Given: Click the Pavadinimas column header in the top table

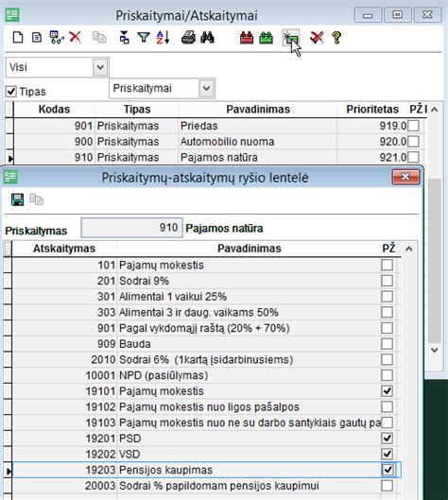Looking at the screenshot, I should pos(258,110).
